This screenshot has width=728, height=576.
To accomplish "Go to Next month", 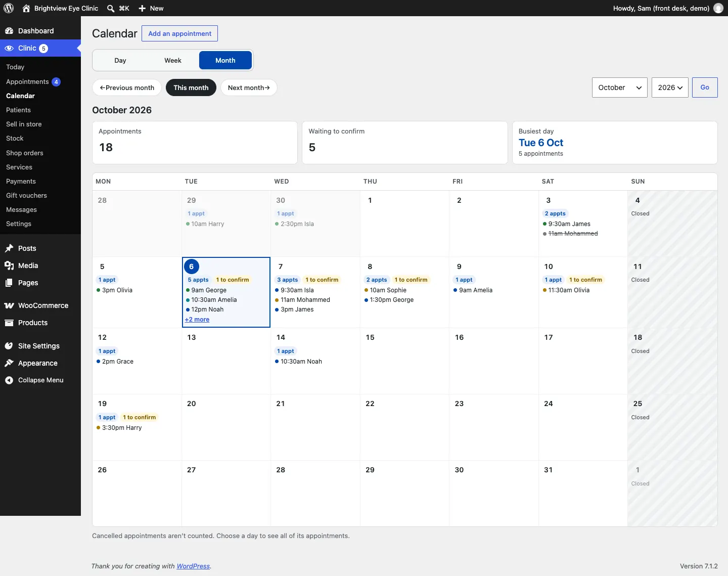I will pos(249,87).
